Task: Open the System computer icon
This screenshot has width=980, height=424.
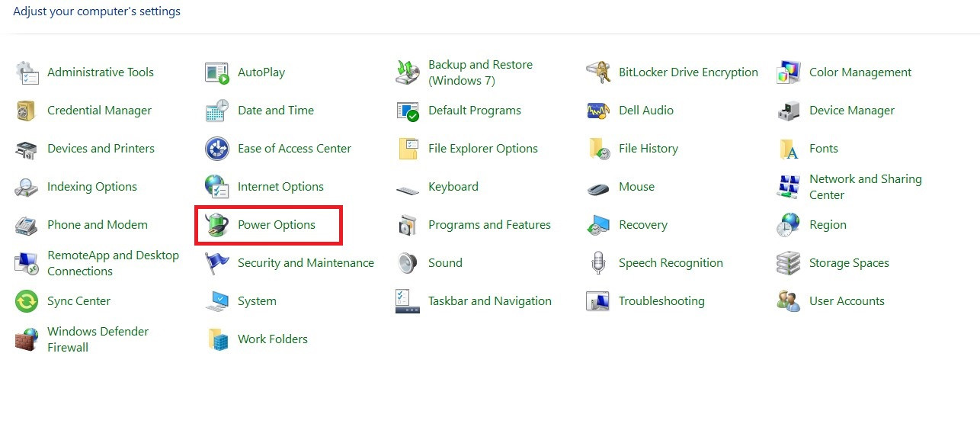Action: click(217, 301)
